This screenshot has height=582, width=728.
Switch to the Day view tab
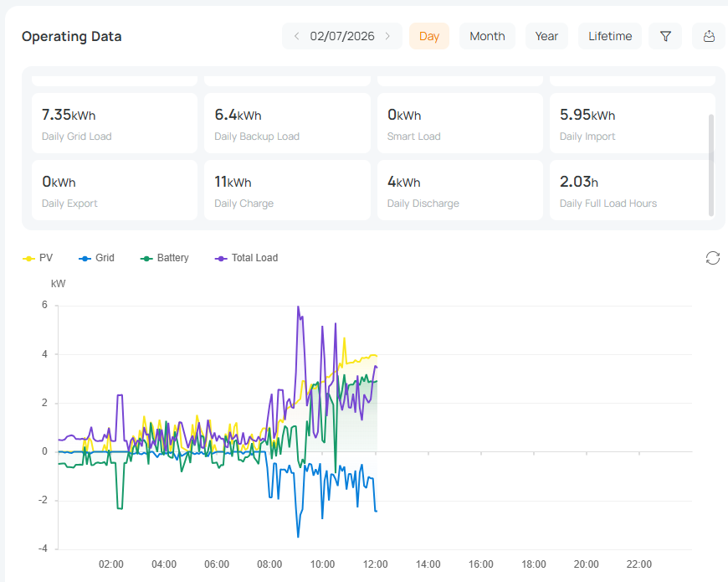pyautogui.click(x=429, y=36)
